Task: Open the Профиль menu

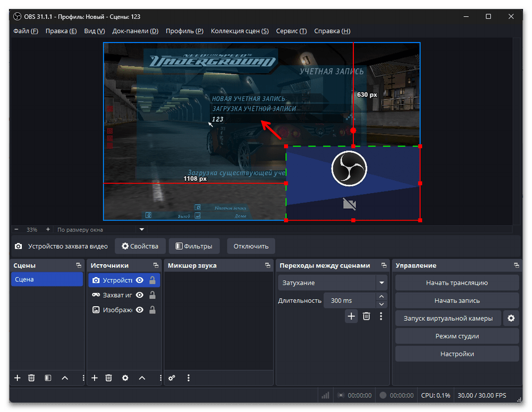Action: 185,31
